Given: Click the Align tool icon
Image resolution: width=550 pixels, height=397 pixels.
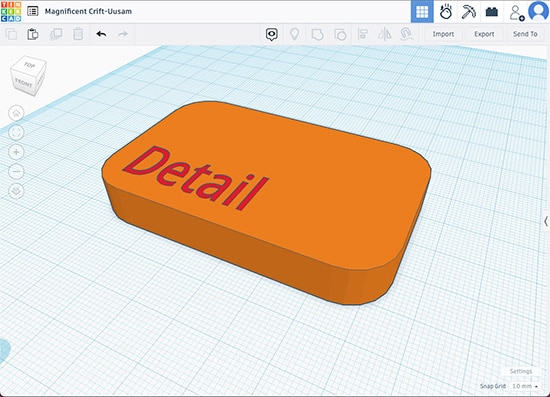Looking at the screenshot, I should pyautogui.click(x=362, y=34).
